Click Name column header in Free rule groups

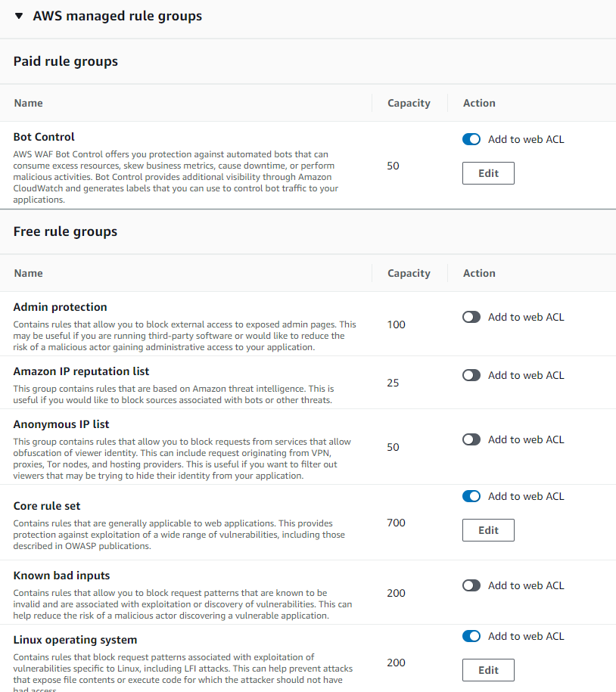click(x=28, y=274)
